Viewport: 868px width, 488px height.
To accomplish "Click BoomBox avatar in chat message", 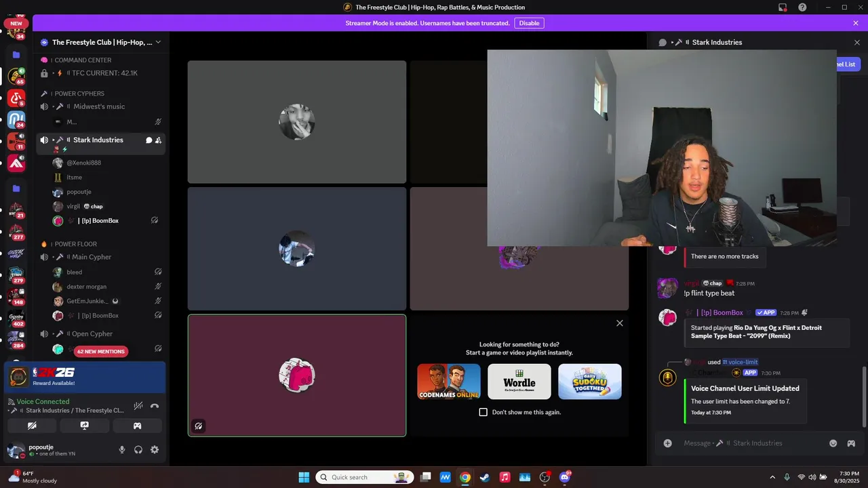I will click(668, 317).
